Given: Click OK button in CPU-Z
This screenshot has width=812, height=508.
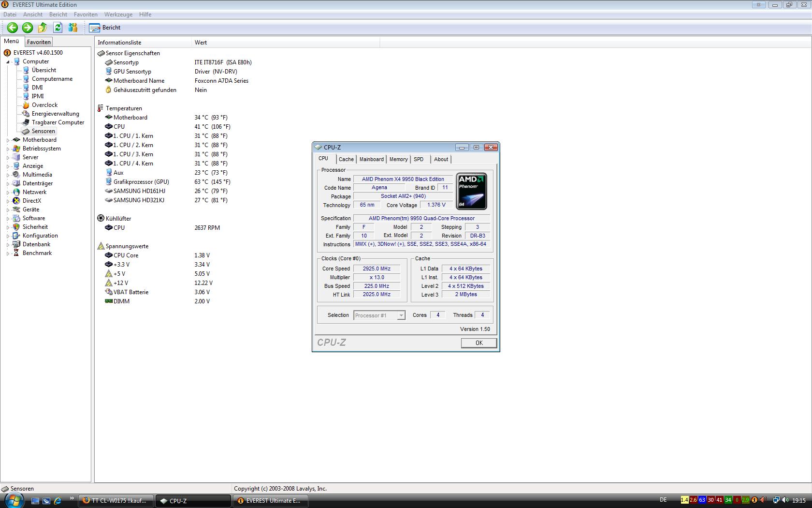Looking at the screenshot, I should 479,343.
